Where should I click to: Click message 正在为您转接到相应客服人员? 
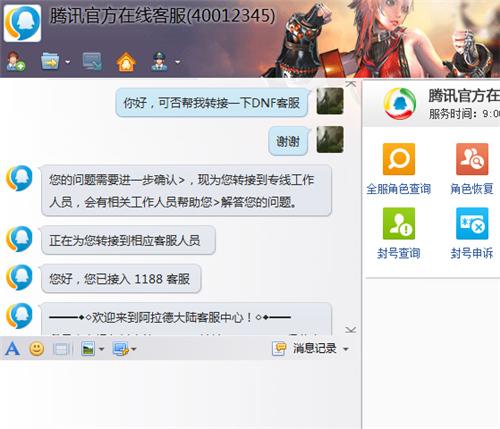[128, 240]
